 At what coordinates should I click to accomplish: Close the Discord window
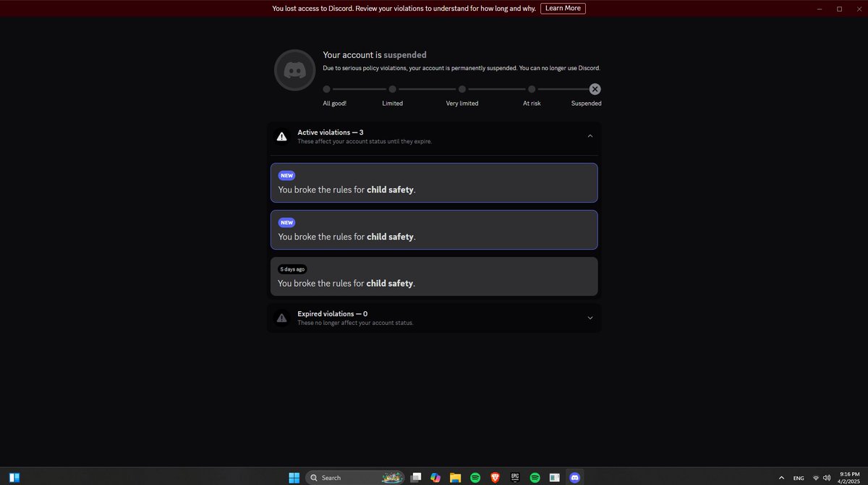click(x=859, y=9)
